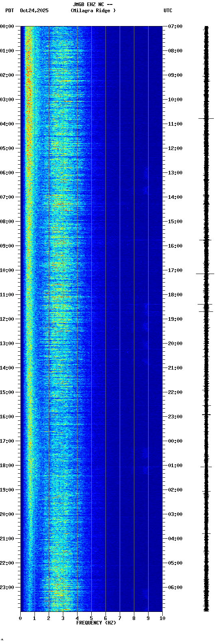Click the 13:00 UTC time label
The height and width of the screenshot is (644, 224).
(x=175, y=173)
